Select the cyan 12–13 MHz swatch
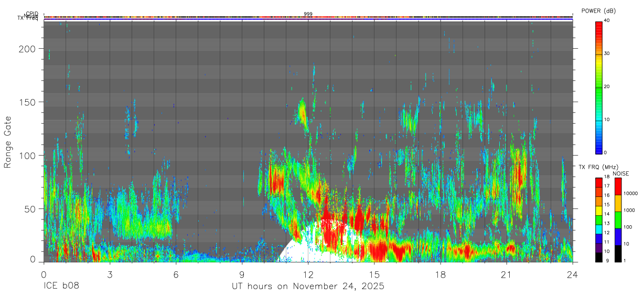 599,229
